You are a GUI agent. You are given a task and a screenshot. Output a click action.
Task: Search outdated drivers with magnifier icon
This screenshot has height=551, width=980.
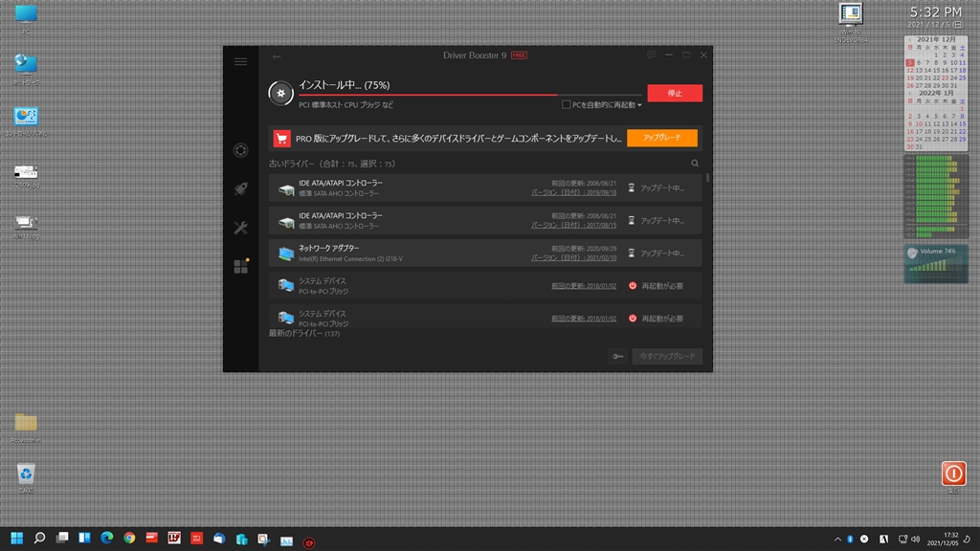tap(695, 164)
